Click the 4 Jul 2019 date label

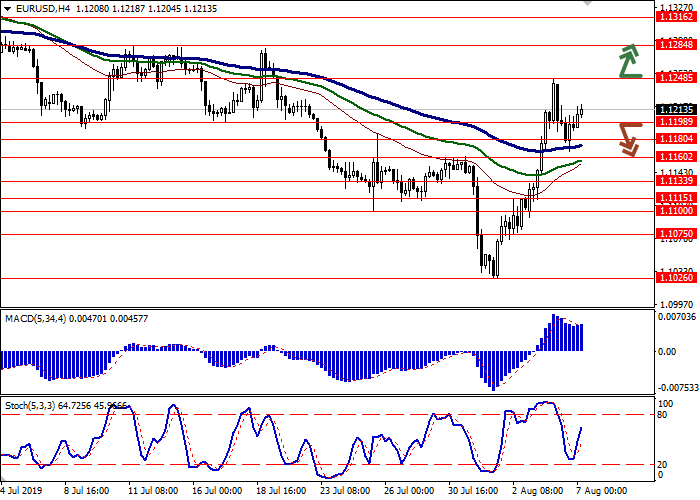(x=22, y=492)
